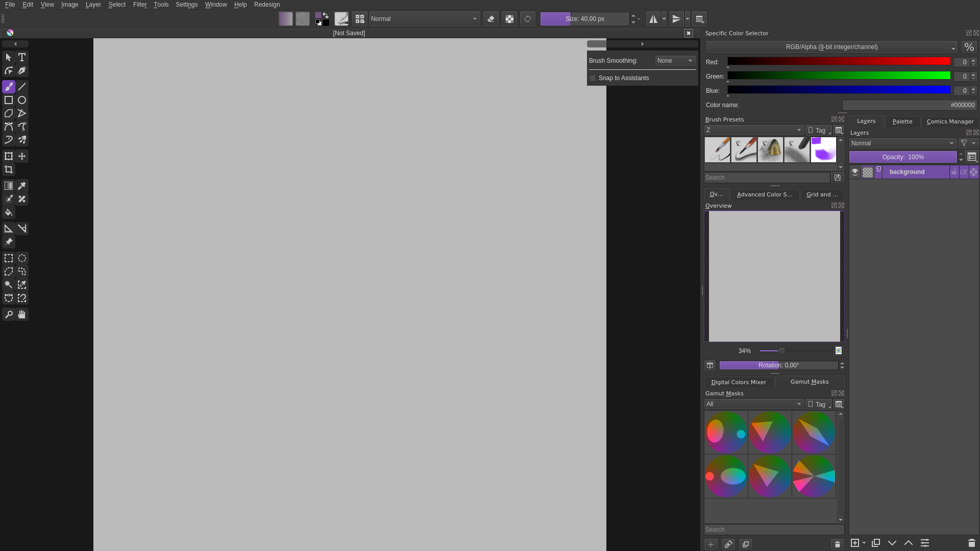The image size is (980, 551).
Task: Select the Ellipse shape tool
Action: coord(22,100)
